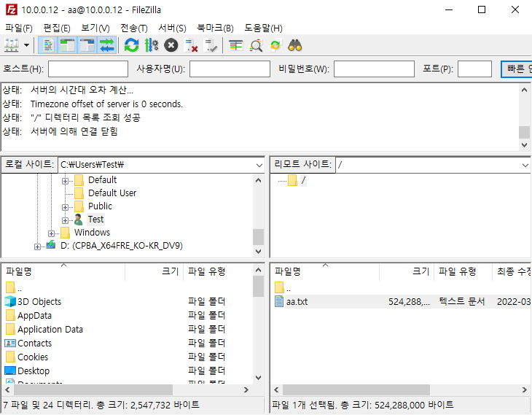Click message log vertical scrollbar thumb

[x=524, y=133]
